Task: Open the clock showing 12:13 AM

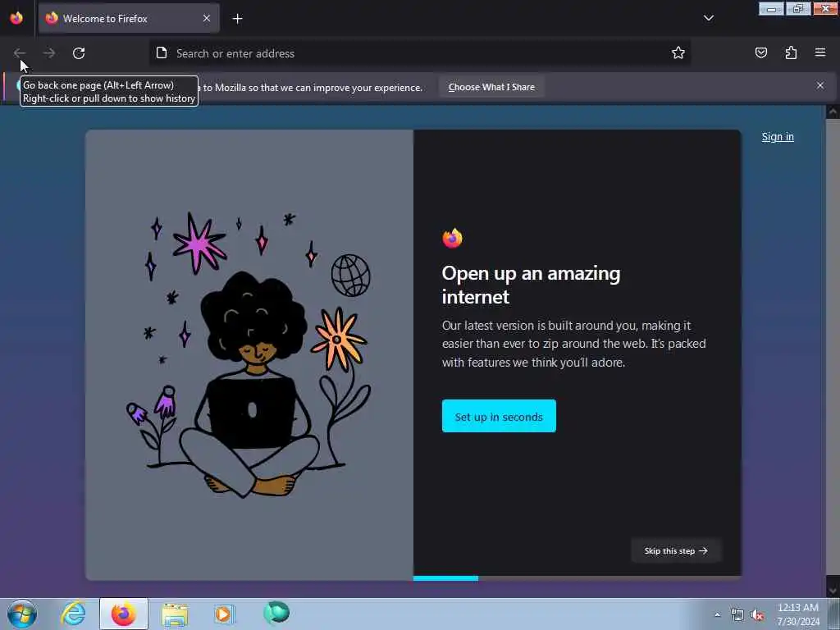Action: click(x=798, y=614)
